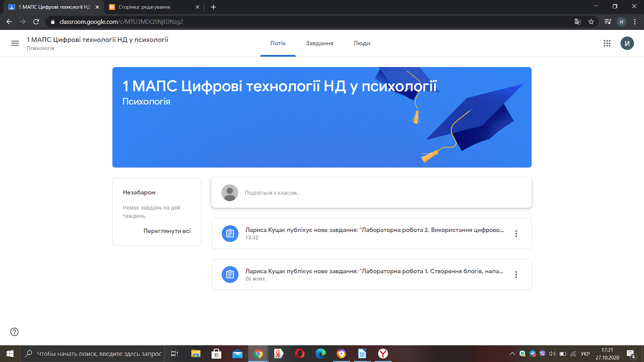Open File Explorer from taskbar
This screenshot has width=644, height=362.
point(196,354)
